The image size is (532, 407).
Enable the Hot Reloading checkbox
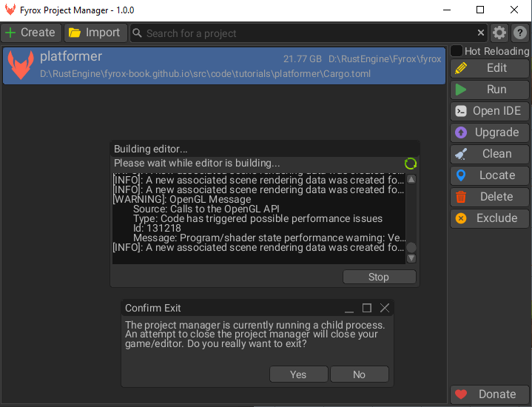(457, 51)
